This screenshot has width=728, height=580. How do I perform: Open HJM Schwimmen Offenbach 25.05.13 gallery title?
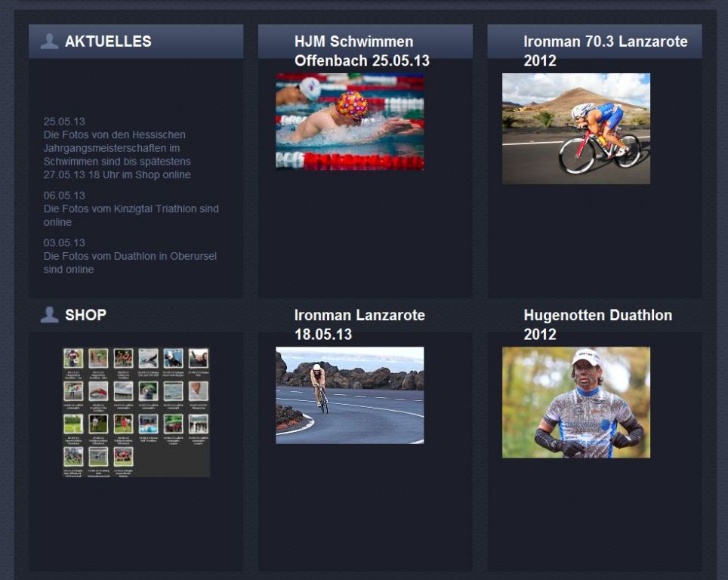(362, 51)
